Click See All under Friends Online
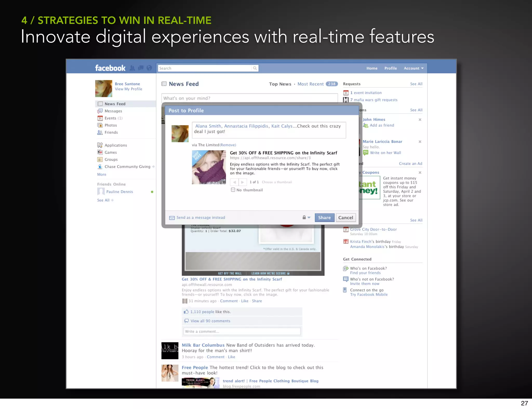 pos(103,200)
